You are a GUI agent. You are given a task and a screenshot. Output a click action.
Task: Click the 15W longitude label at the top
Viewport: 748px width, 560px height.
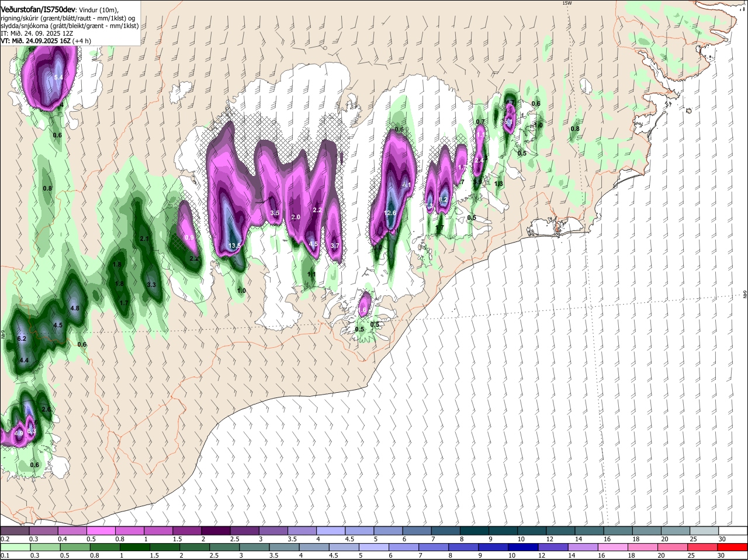pos(566,3)
